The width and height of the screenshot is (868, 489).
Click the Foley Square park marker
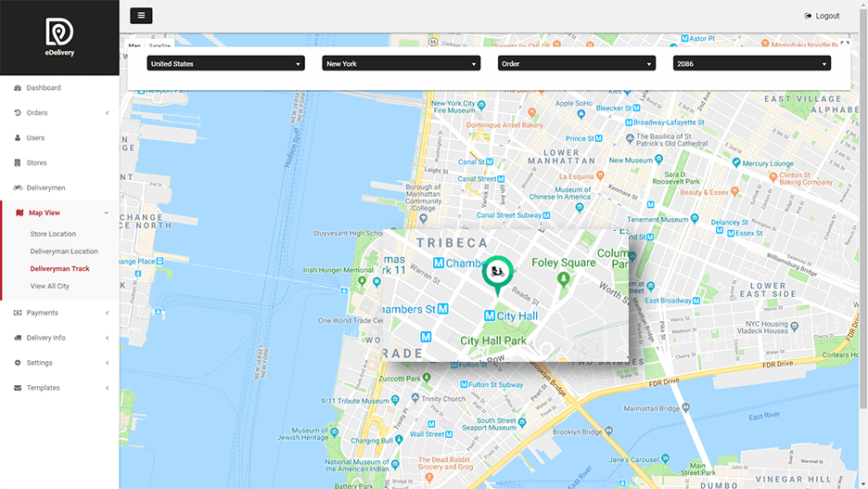pyautogui.click(x=564, y=278)
